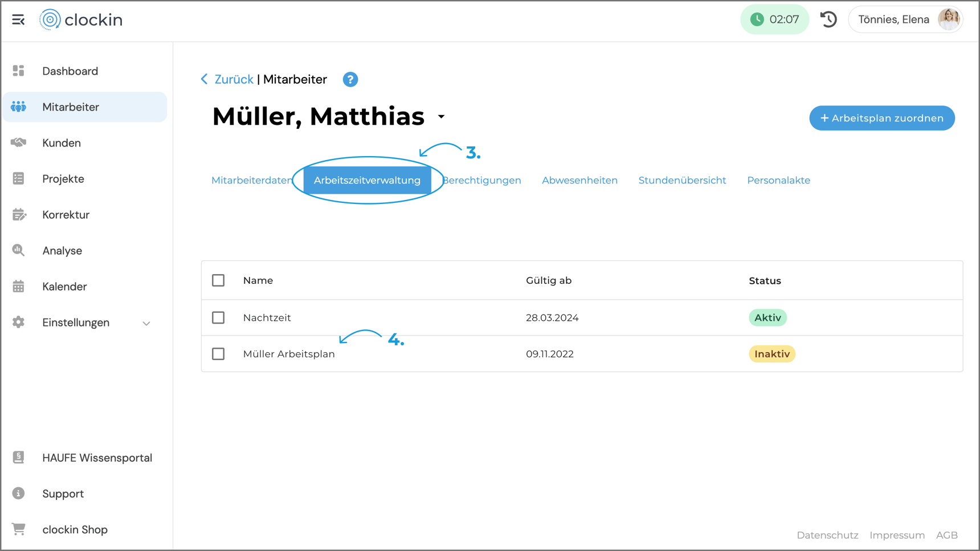980x551 pixels.
Task: Open the Tönnies, Elena user menu
Action: (x=906, y=19)
